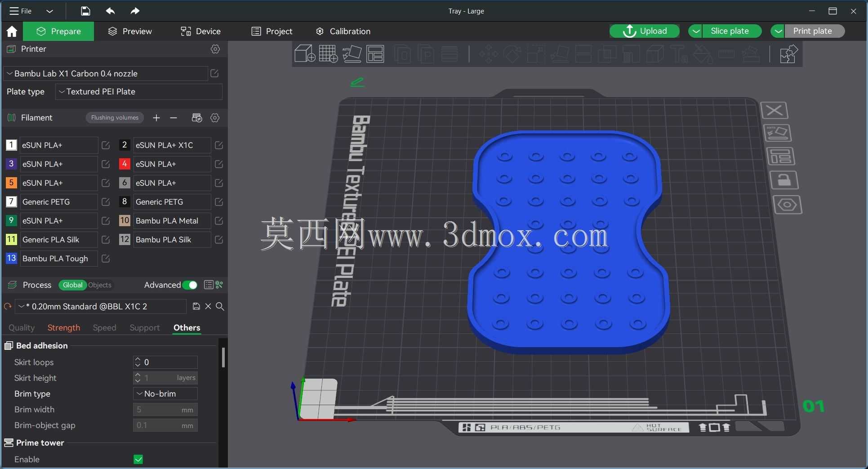Arrange objects on this plate
This screenshot has height=469, width=868.
click(781, 156)
